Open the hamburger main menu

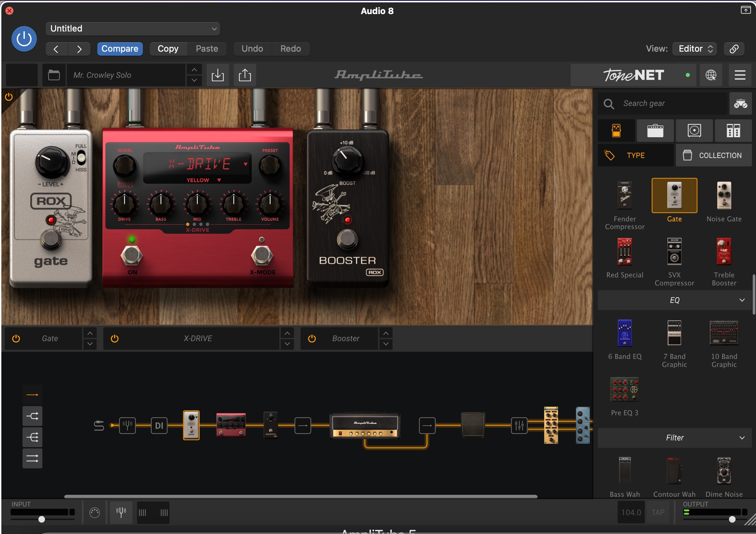(x=740, y=75)
